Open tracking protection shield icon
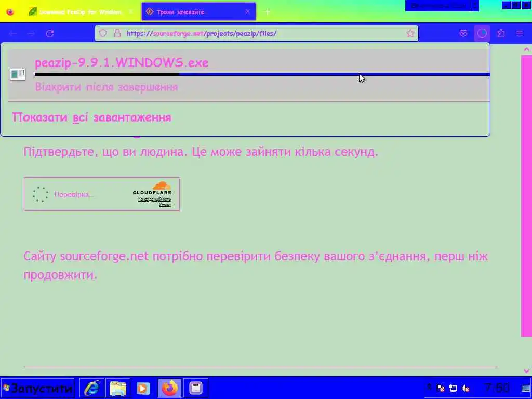532x399 pixels. [103, 33]
